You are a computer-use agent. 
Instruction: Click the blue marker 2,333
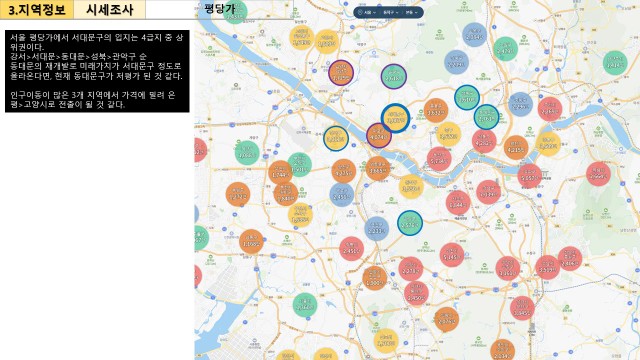point(376,229)
